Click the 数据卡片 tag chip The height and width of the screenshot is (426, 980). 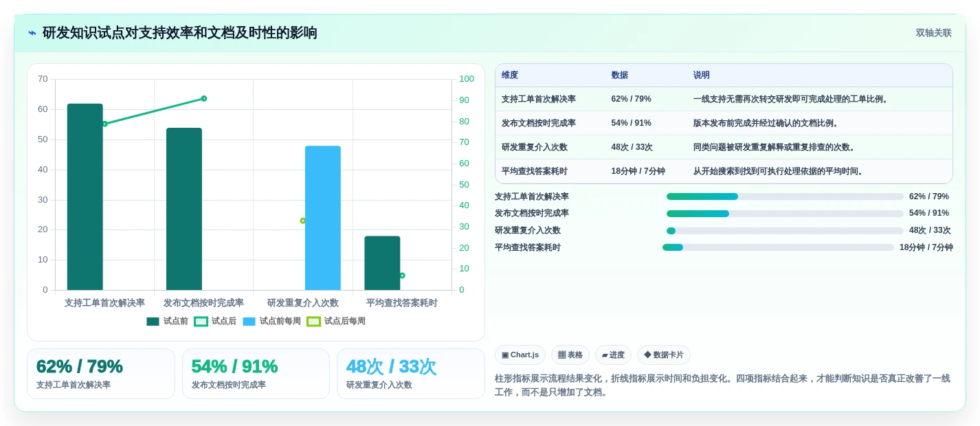coord(664,355)
